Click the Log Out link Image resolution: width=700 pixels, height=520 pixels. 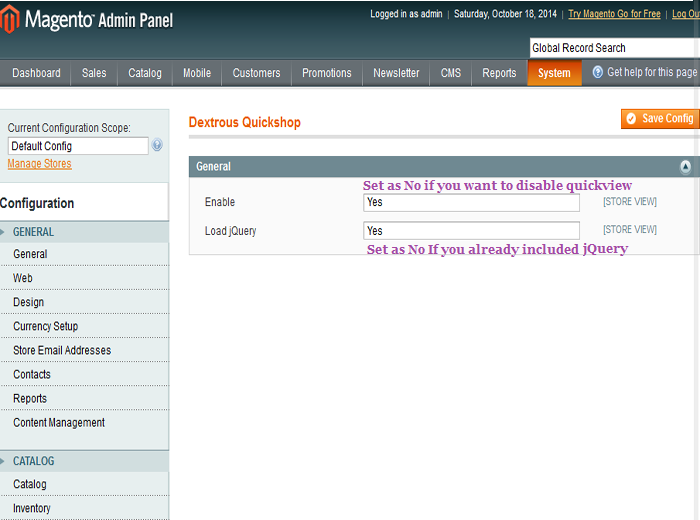(686, 14)
